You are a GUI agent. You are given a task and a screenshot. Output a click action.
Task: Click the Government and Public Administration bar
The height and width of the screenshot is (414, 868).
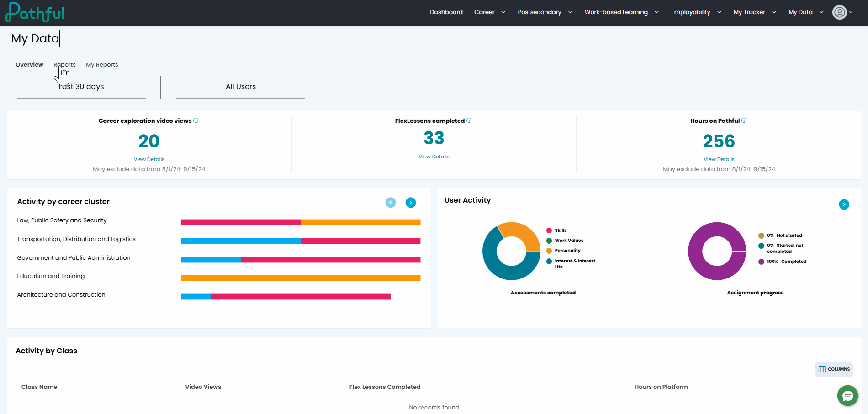tap(301, 260)
